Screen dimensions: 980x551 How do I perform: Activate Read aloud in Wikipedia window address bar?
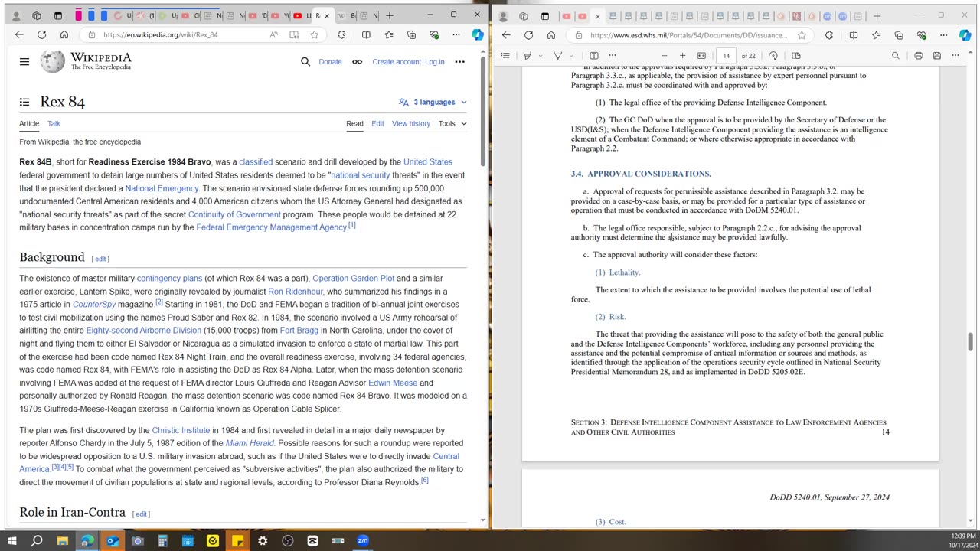click(274, 34)
